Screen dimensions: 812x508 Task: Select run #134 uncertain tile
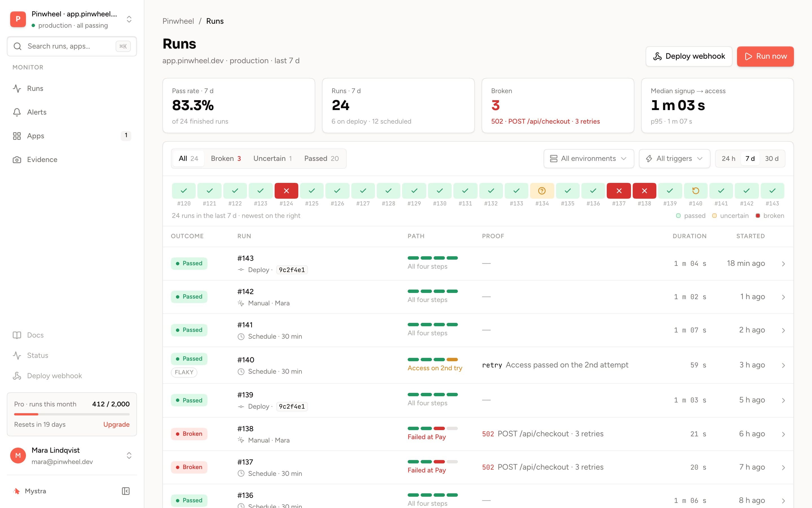pos(542,191)
